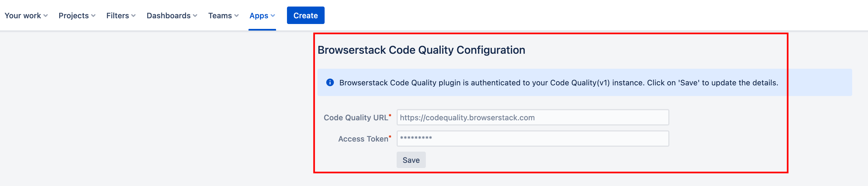Open the Your work menu
This screenshot has width=868, height=186.
23,16
